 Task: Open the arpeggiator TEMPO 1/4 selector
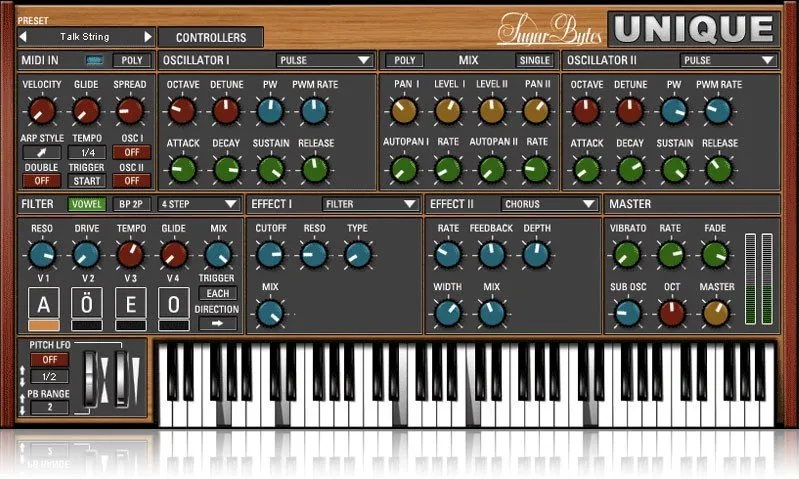(x=87, y=152)
